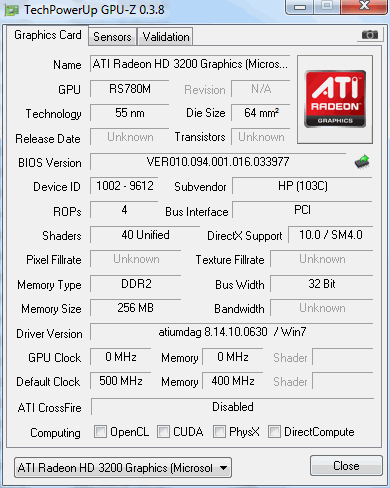Tick the DirectCompute checkbox
390x488 pixels.
[274, 431]
